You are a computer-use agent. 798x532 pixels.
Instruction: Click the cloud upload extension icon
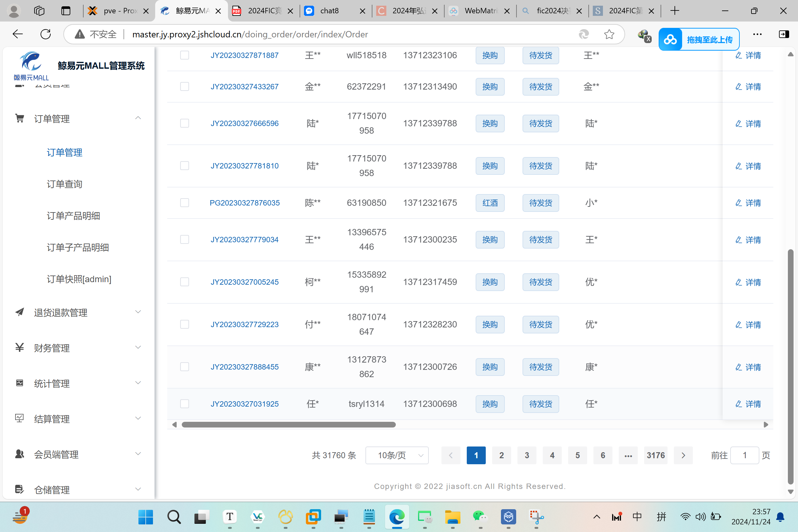click(x=670, y=40)
